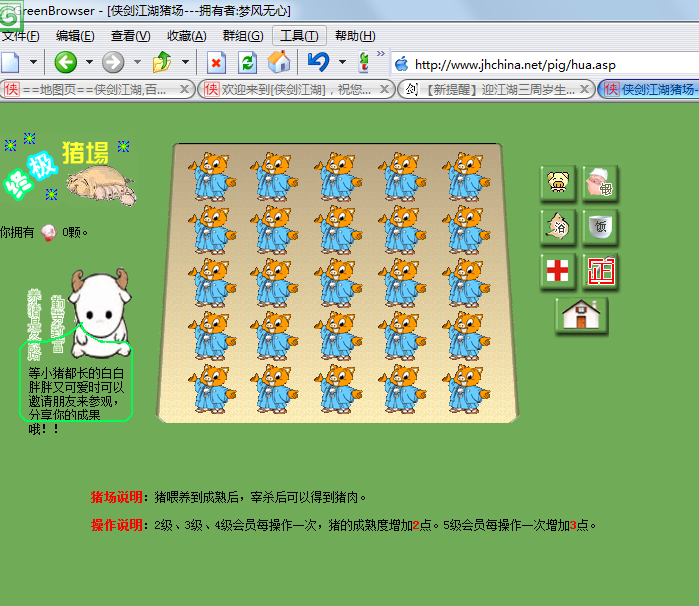Click the pig exercise 锻 button
The height and width of the screenshot is (606, 699).
point(600,183)
